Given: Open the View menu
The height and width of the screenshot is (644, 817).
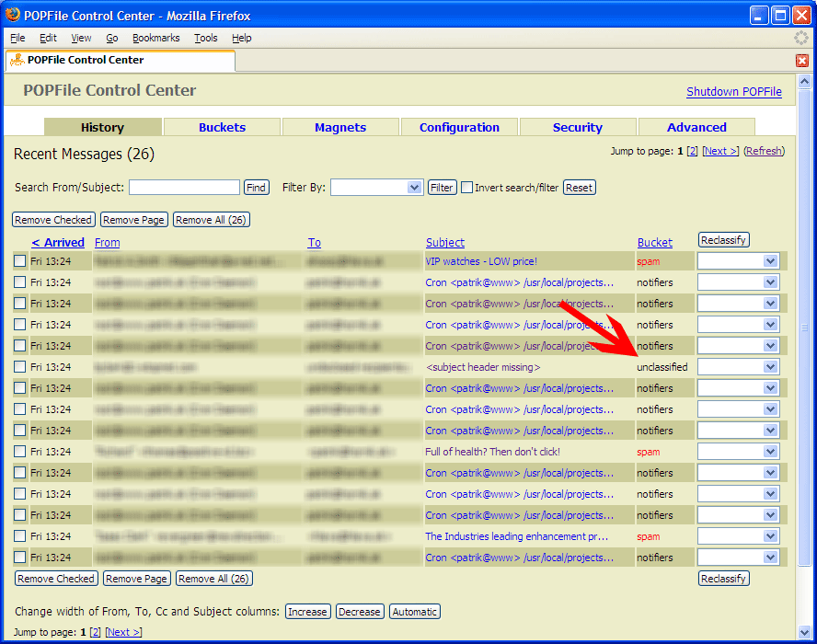Looking at the screenshot, I should pyautogui.click(x=81, y=38).
